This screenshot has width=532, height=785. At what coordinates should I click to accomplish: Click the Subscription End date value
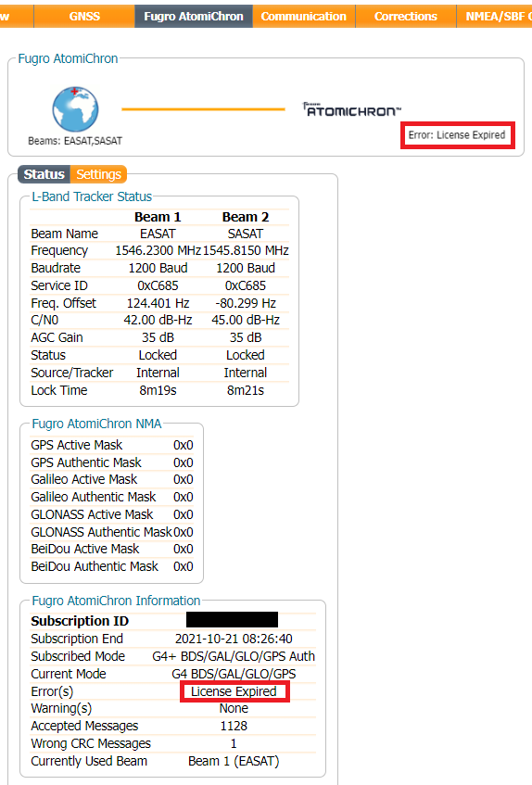click(x=234, y=639)
